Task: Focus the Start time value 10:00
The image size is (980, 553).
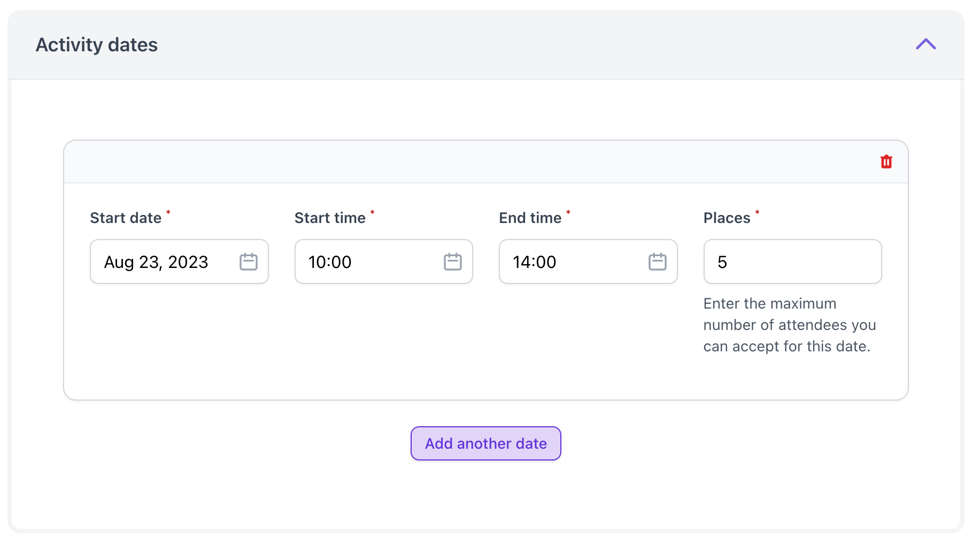Action: (x=330, y=262)
